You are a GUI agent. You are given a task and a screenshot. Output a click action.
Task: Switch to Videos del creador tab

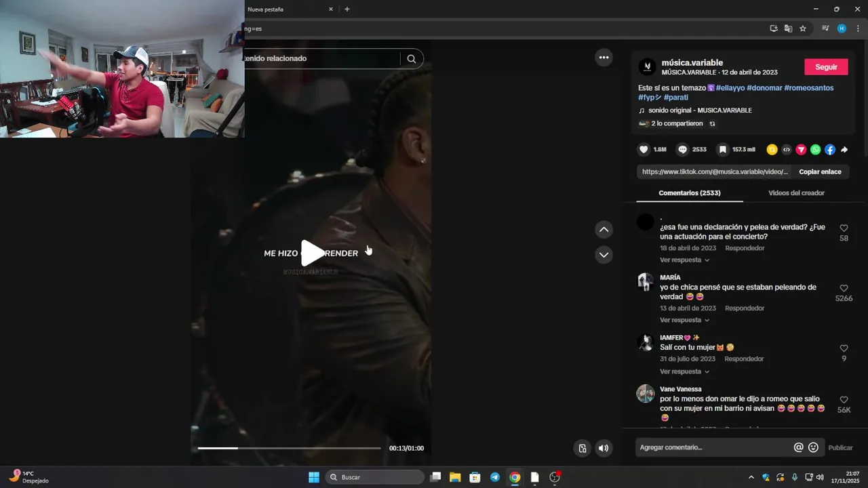coord(796,193)
